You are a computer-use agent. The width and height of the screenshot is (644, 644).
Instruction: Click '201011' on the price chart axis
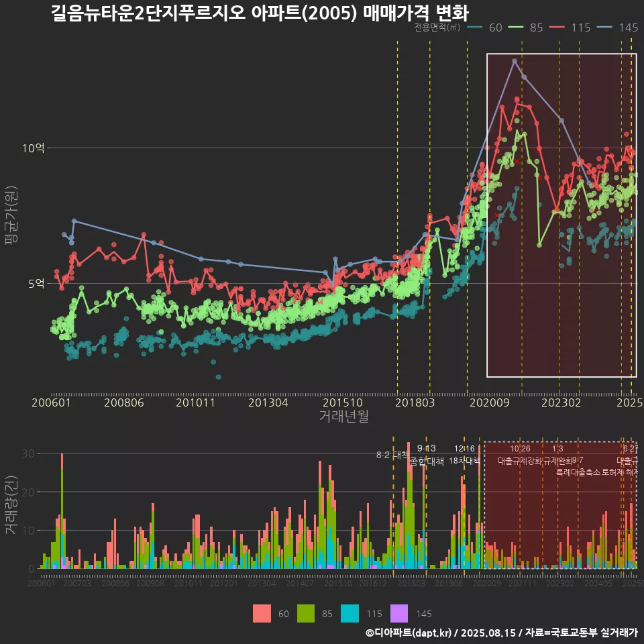pyautogui.click(x=195, y=402)
